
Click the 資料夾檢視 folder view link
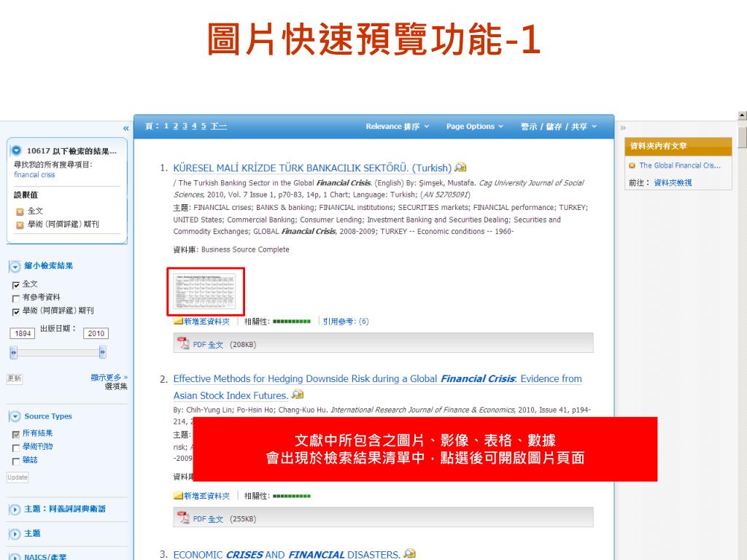[673, 183]
